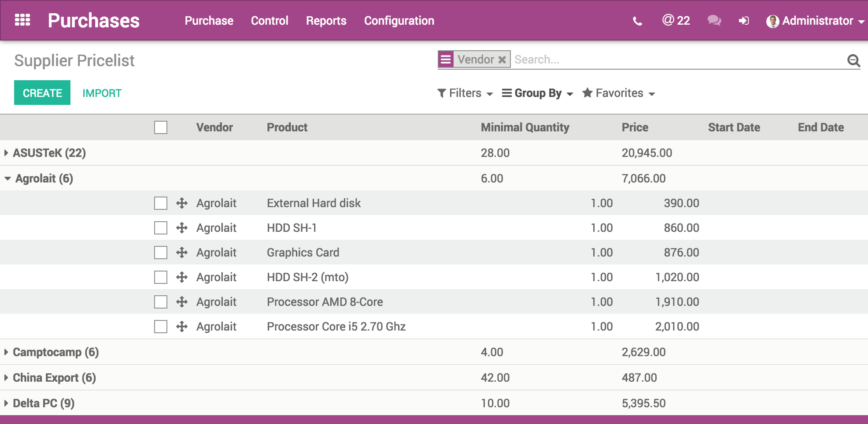868x424 pixels.
Task: Open the apps grid menu
Action: pos(22,20)
